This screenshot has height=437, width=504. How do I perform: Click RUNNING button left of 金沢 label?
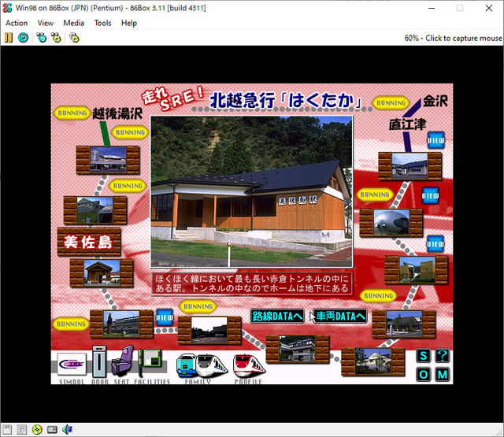coord(391,103)
